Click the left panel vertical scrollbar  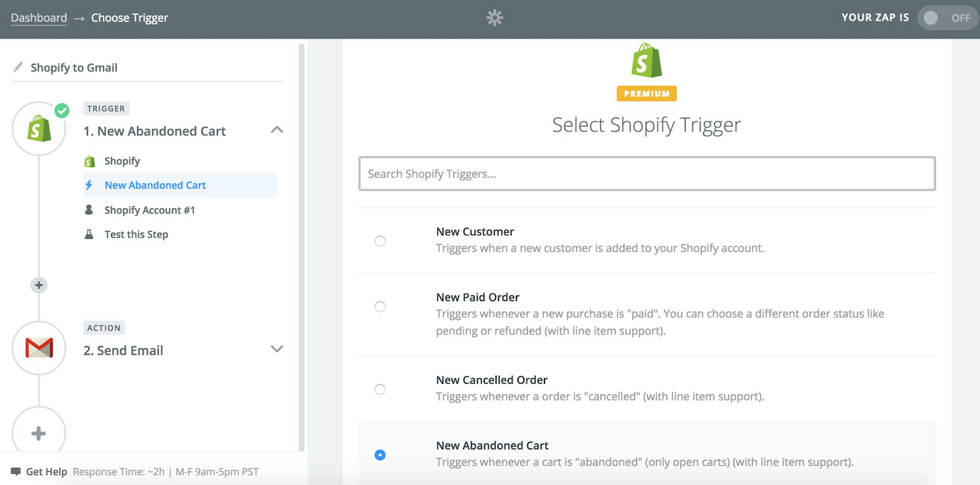tap(301, 245)
